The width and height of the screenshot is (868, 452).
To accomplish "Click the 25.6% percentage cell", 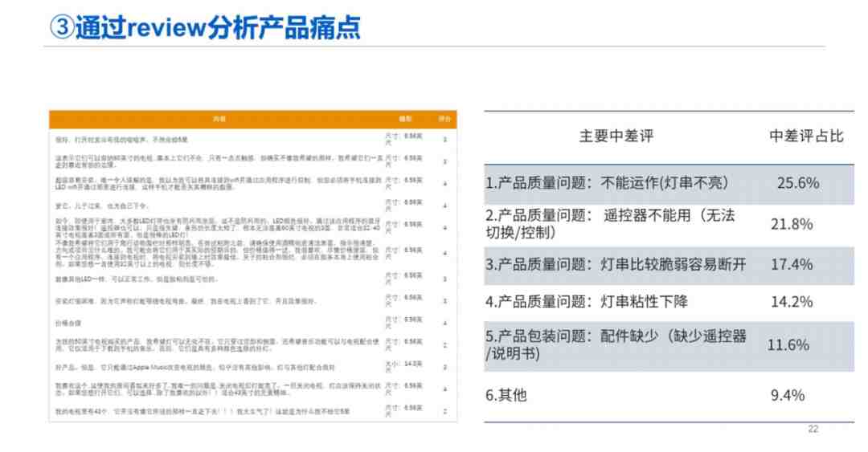I will [798, 183].
